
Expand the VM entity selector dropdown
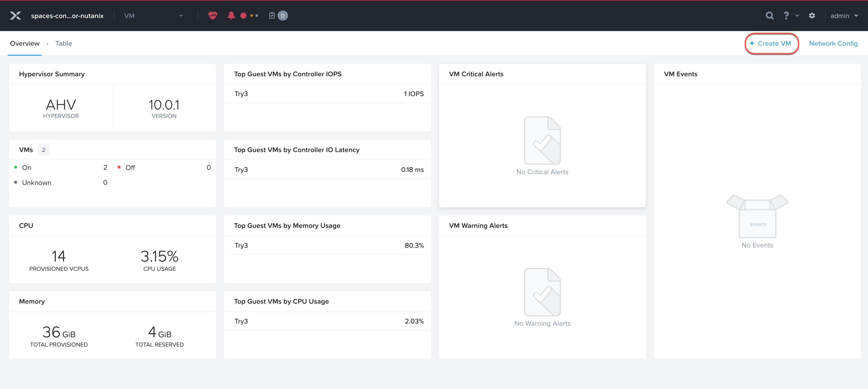(x=181, y=16)
